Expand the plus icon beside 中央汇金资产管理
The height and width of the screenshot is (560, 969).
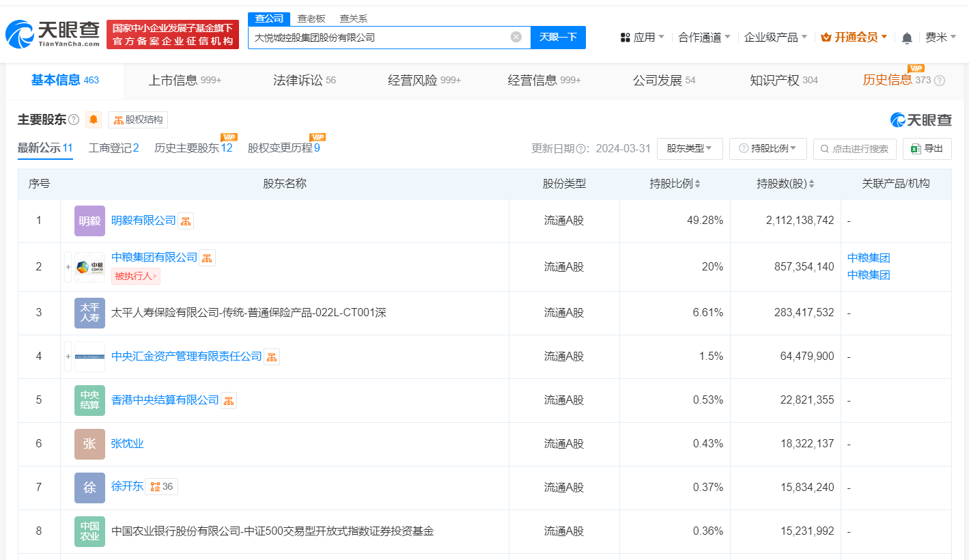tap(67, 356)
